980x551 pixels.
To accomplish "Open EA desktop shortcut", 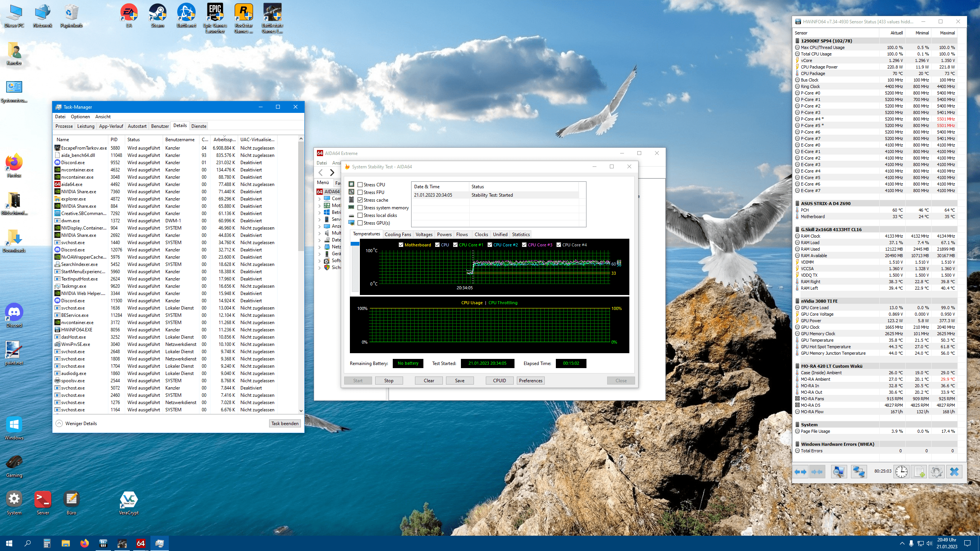I will tap(129, 16).
